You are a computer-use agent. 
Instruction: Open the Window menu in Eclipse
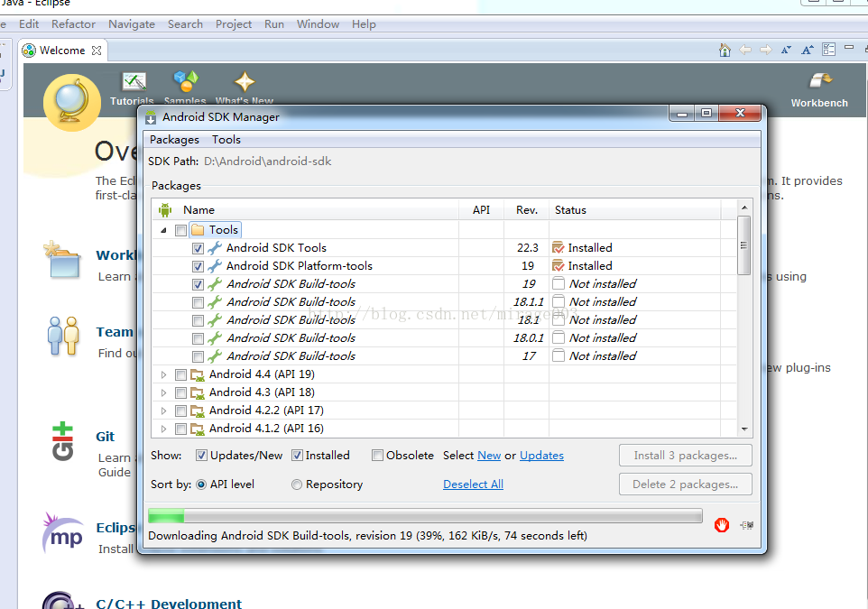pos(318,24)
